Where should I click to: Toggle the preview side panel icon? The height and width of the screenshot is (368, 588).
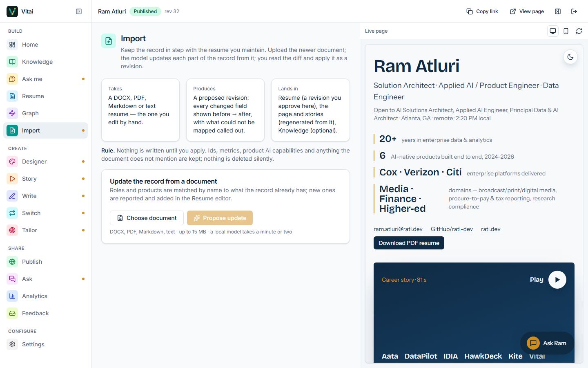click(558, 11)
